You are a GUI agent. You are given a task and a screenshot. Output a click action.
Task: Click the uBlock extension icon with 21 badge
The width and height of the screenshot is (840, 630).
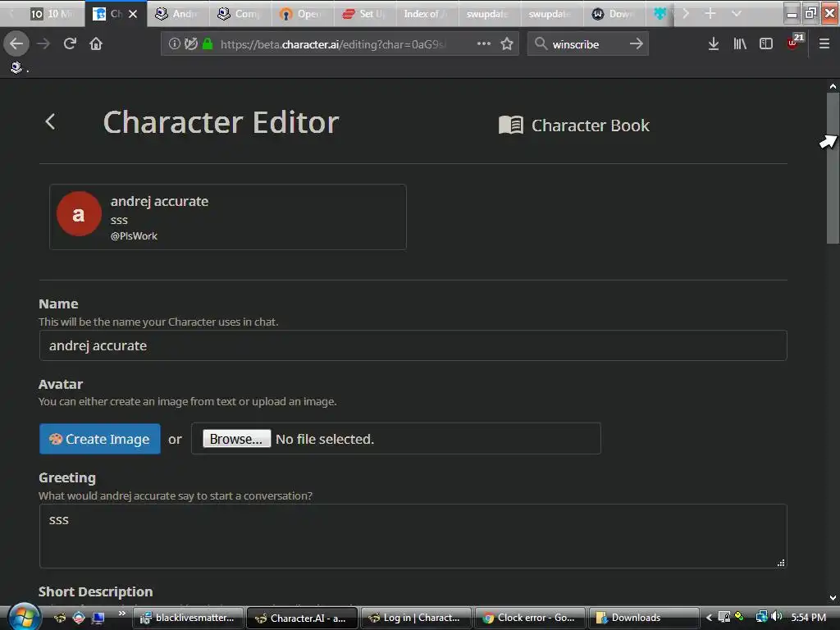click(794, 42)
